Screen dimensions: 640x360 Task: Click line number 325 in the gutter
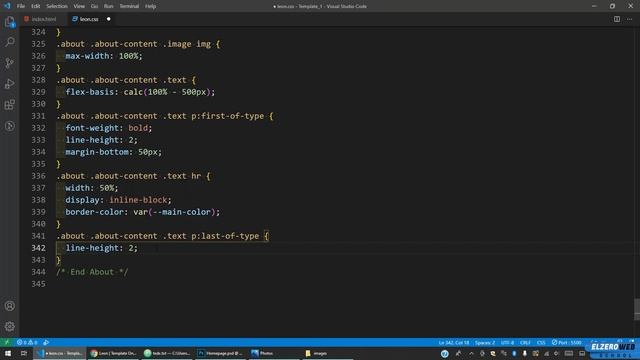click(38, 44)
